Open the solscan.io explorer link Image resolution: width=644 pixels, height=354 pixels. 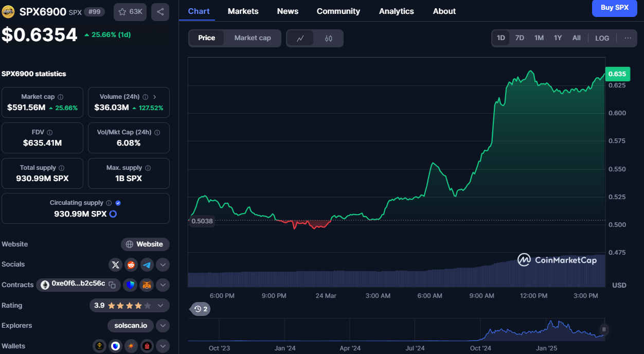click(130, 326)
